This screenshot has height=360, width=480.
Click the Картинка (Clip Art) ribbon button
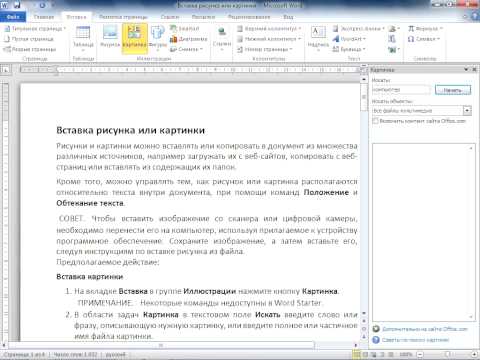pyautogui.click(x=134, y=38)
